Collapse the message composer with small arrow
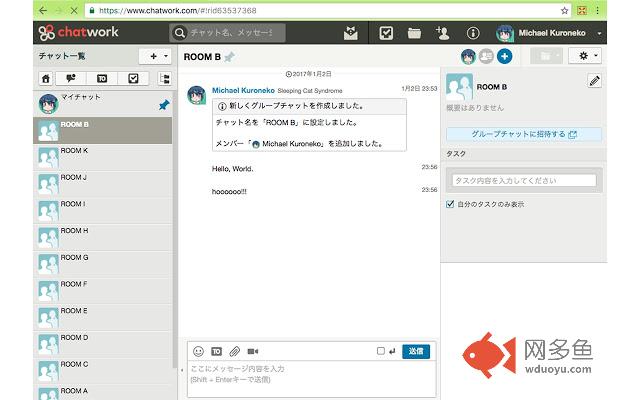This screenshot has height=400, width=640. click(182, 370)
